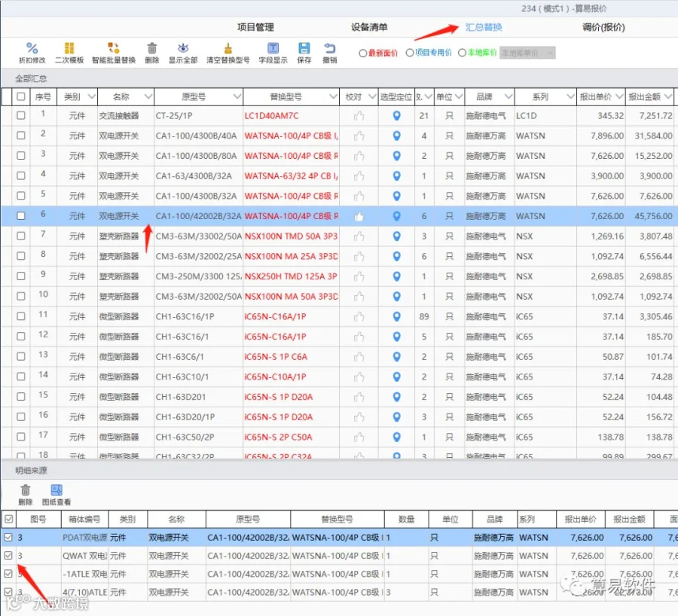This screenshot has width=678, height=616.
Task: Click location pin for row 17
Action: [x=396, y=437]
